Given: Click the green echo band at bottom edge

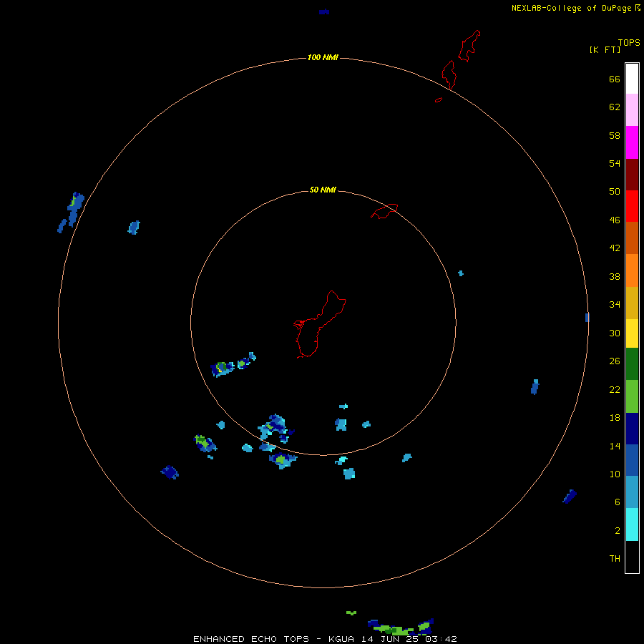Looking at the screenshot, I should pyautogui.click(x=401, y=627).
